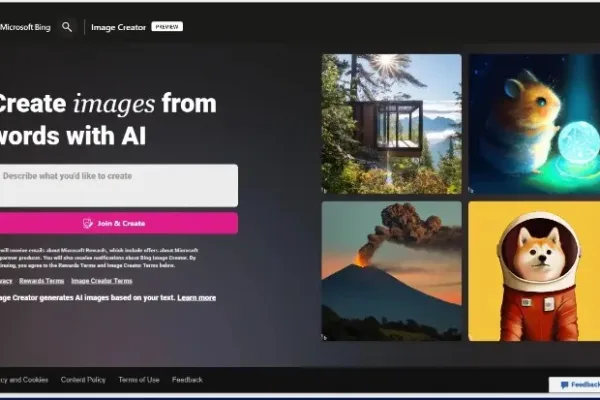
Task: Click the Join & Create button
Action: pyautogui.click(x=119, y=223)
